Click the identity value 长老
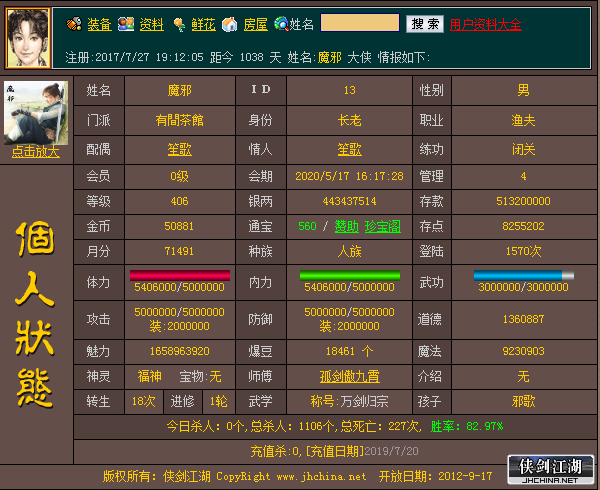 pyautogui.click(x=349, y=120)
